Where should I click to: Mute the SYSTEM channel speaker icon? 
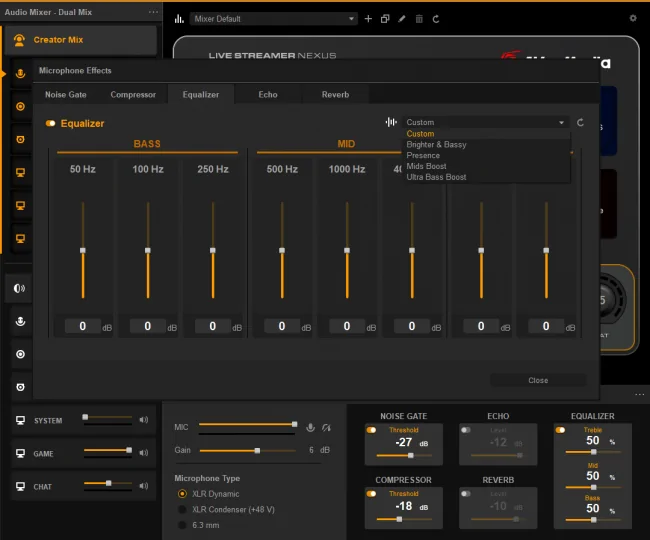coord(143,420)
